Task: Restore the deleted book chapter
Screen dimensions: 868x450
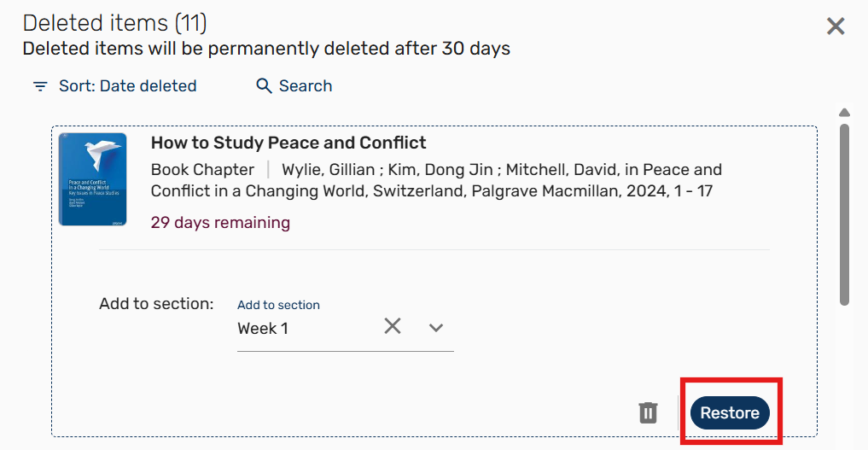Action: (x=730, y=413)
